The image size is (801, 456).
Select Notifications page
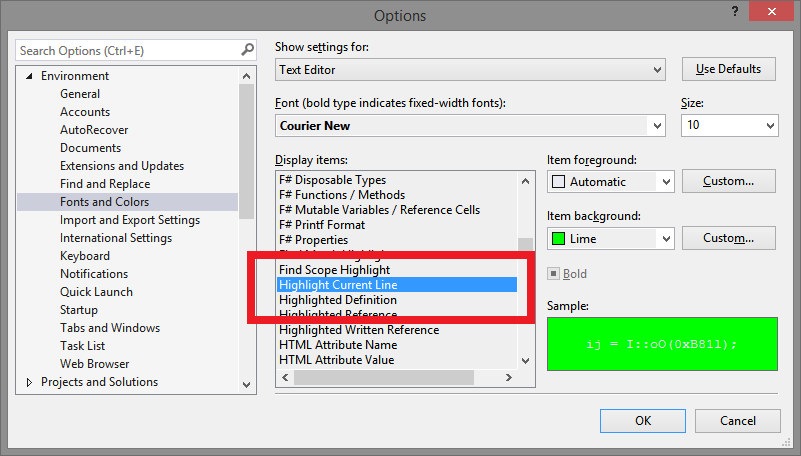(x=94, y=274)
